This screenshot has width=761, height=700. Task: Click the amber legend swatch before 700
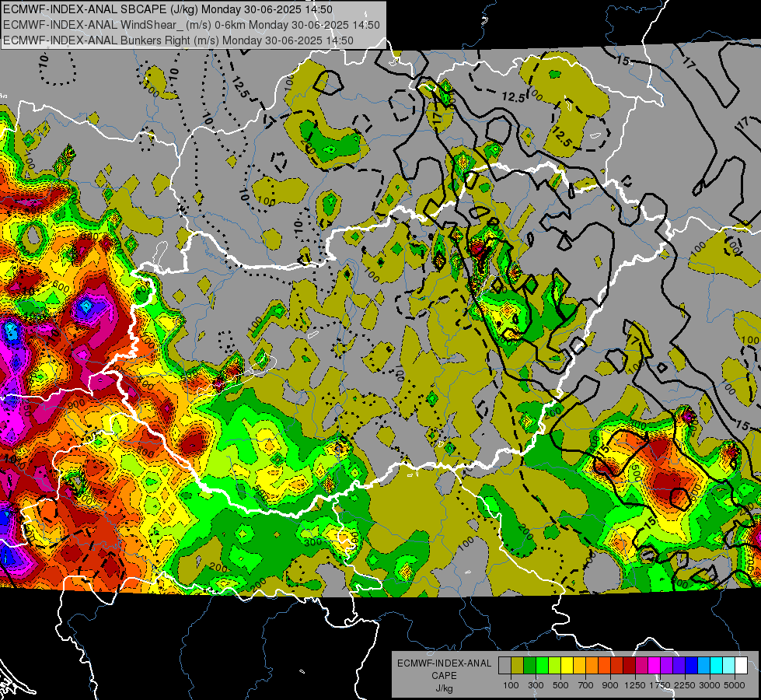(579, 666)
